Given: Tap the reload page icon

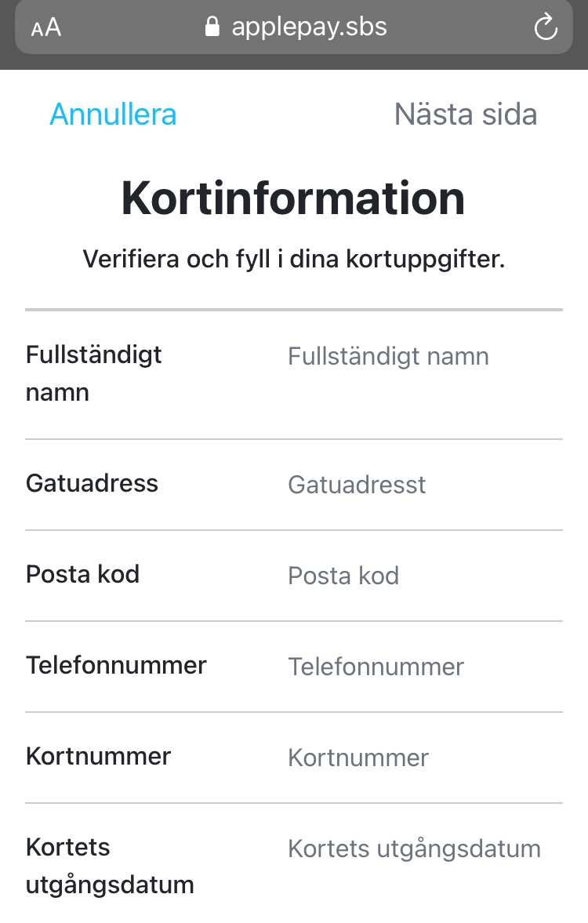Looking at the screenshot, I should point(546,27).
